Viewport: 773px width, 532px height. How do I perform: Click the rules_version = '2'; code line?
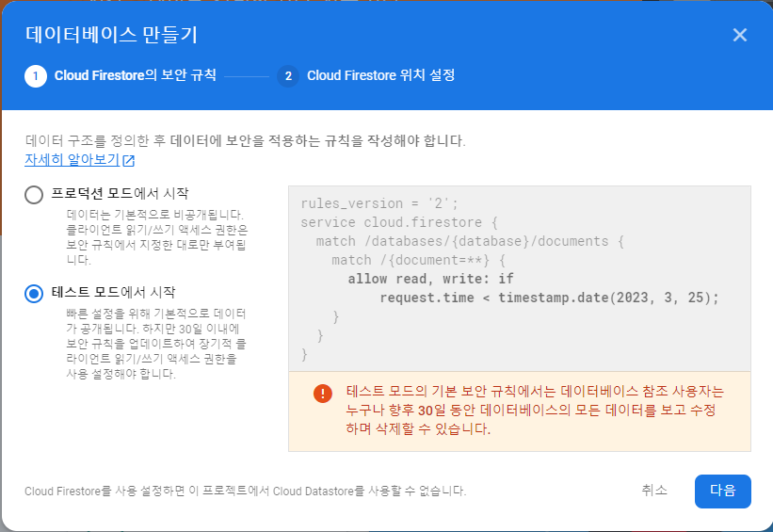point(379,203)
